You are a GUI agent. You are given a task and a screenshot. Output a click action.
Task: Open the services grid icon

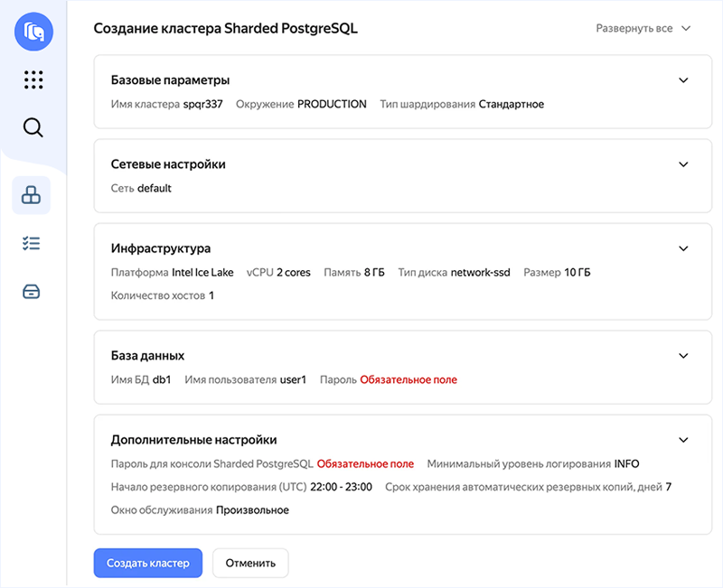(33, 79)
